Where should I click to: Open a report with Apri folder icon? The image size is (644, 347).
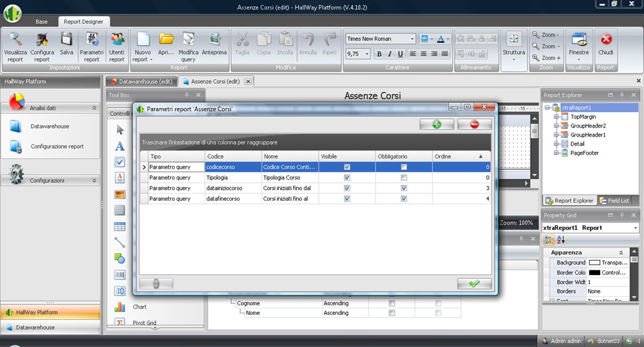point(166,44)
